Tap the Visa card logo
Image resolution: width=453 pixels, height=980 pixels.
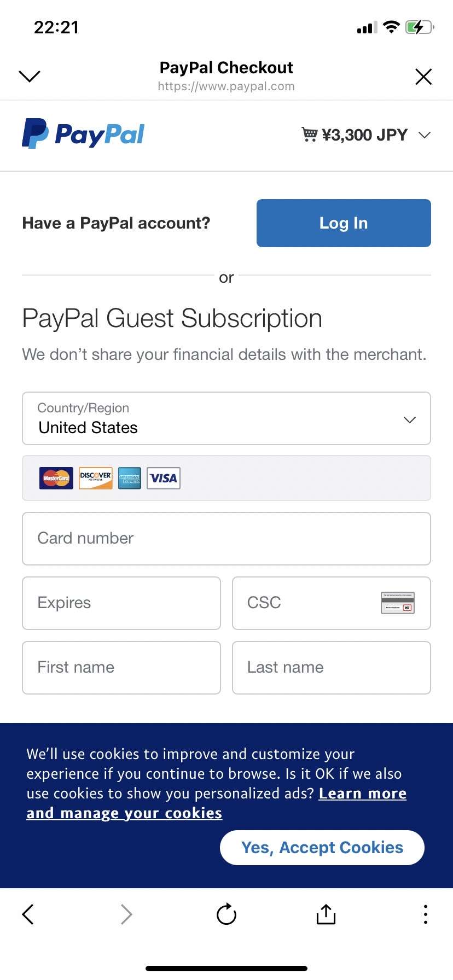click(164, 478)
